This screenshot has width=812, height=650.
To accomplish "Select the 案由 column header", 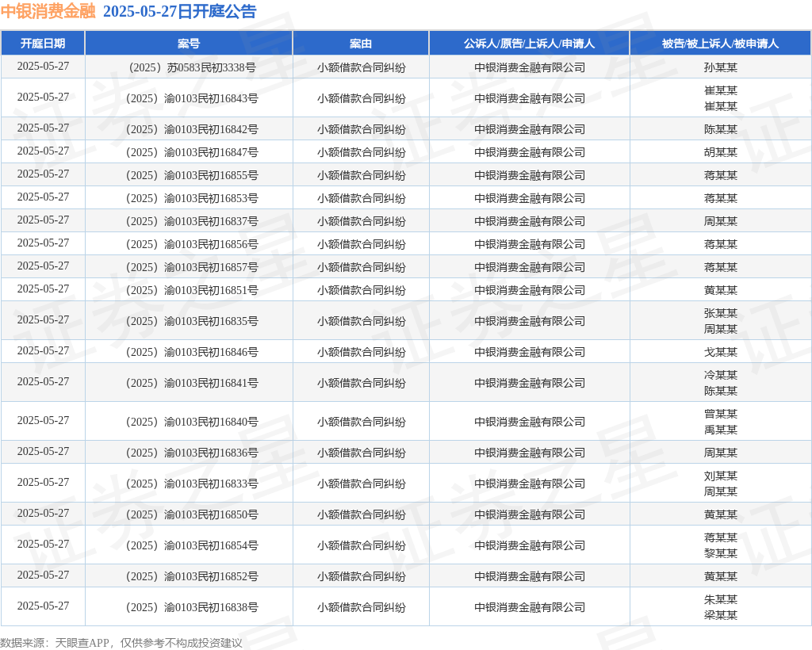I will point(361,44).
